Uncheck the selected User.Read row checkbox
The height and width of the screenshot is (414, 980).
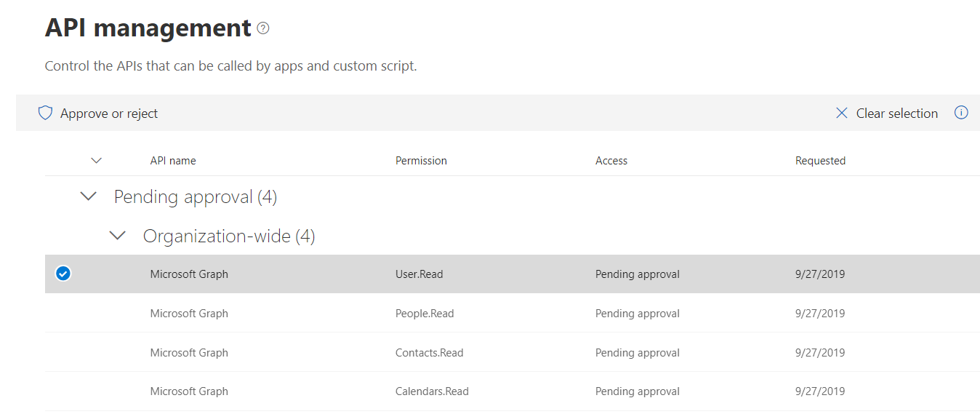tap(63, 274)
